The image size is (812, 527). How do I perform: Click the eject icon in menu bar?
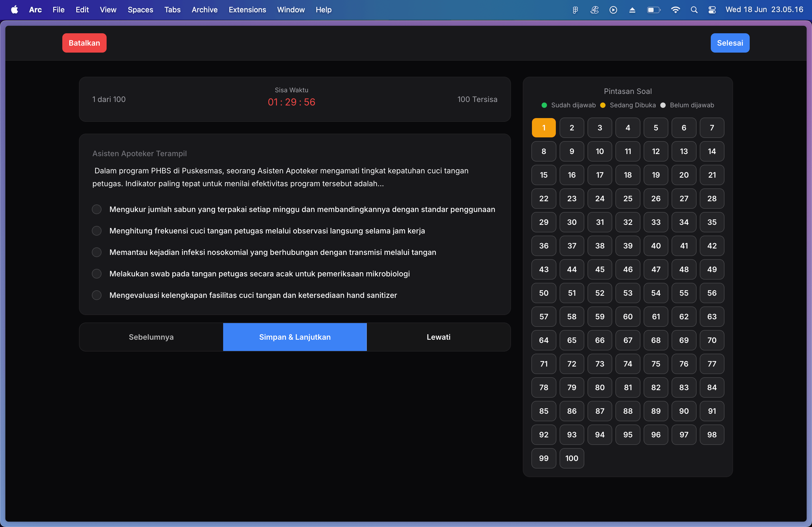point(632,10)
